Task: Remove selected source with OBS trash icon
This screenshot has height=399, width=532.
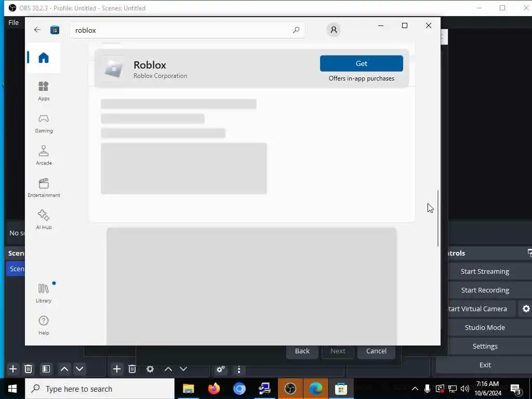Action: pos(132,369)
